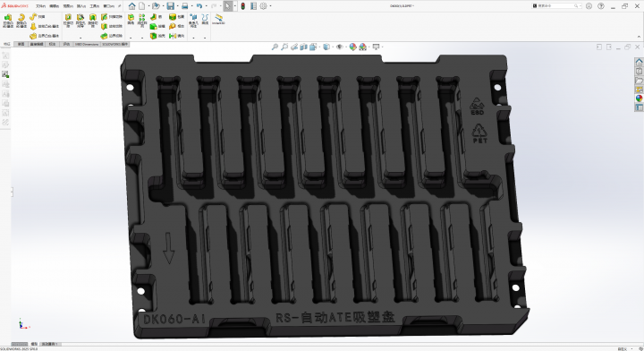This screenshot has height=351, width=644.
Task: Open the 工具 (Tools) menu
Action: coord(95,6)
